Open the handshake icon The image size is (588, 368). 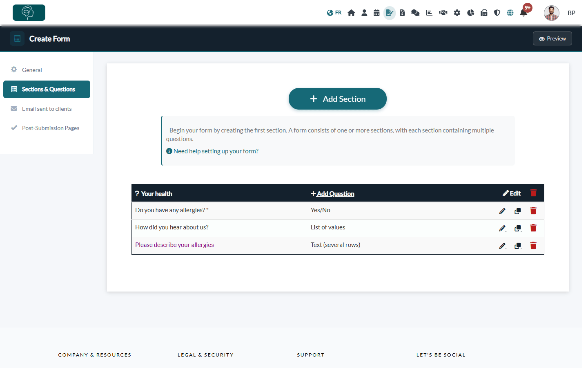coord(443,13)
